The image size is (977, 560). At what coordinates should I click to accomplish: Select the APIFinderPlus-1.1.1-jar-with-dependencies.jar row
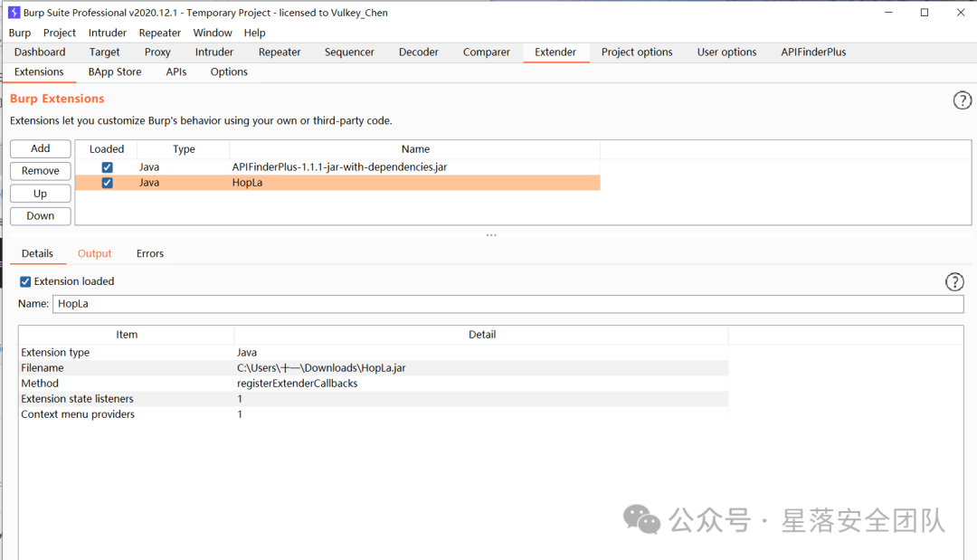click(337, 167)
